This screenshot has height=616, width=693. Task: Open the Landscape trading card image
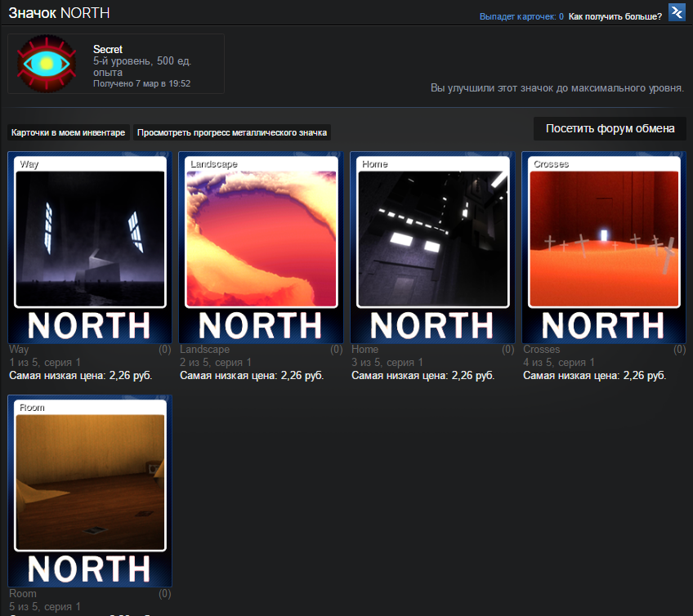click(x=262, y=248)
